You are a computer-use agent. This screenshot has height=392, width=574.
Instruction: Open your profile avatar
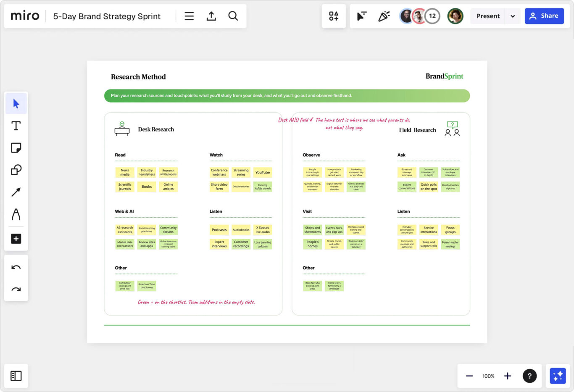pos(455,16)
